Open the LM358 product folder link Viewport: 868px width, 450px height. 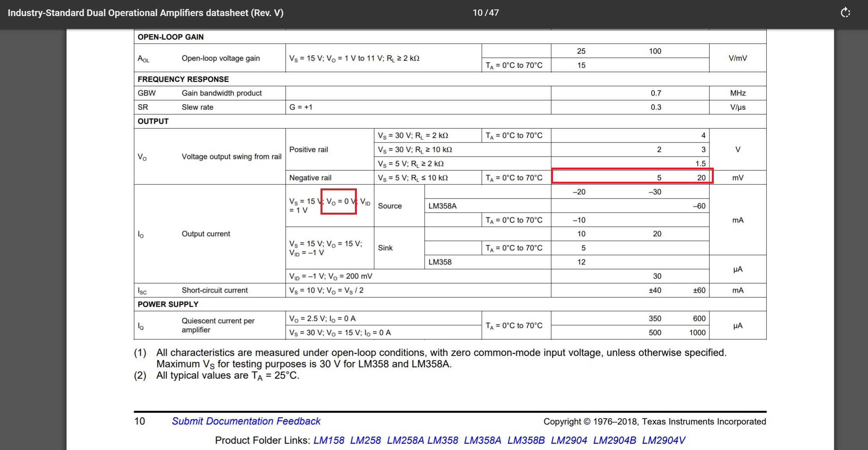[443, 440]
